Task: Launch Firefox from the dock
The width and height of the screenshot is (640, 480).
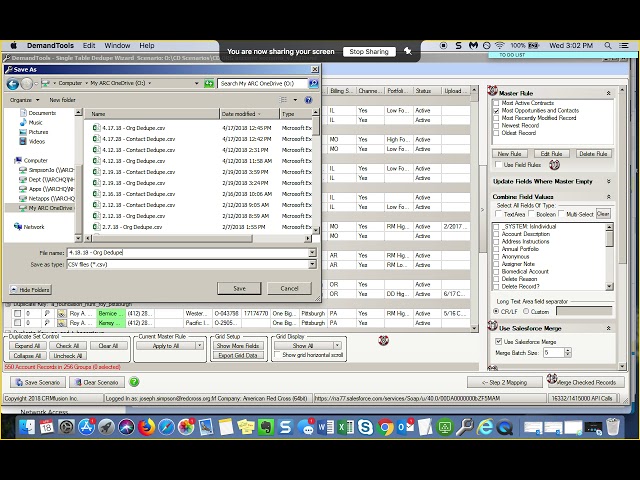Action: point(146,427)
